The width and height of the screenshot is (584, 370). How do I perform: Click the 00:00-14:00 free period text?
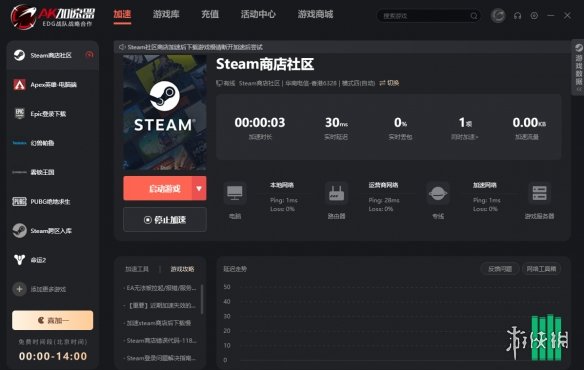pyautogui.click(x=53, y=356)
